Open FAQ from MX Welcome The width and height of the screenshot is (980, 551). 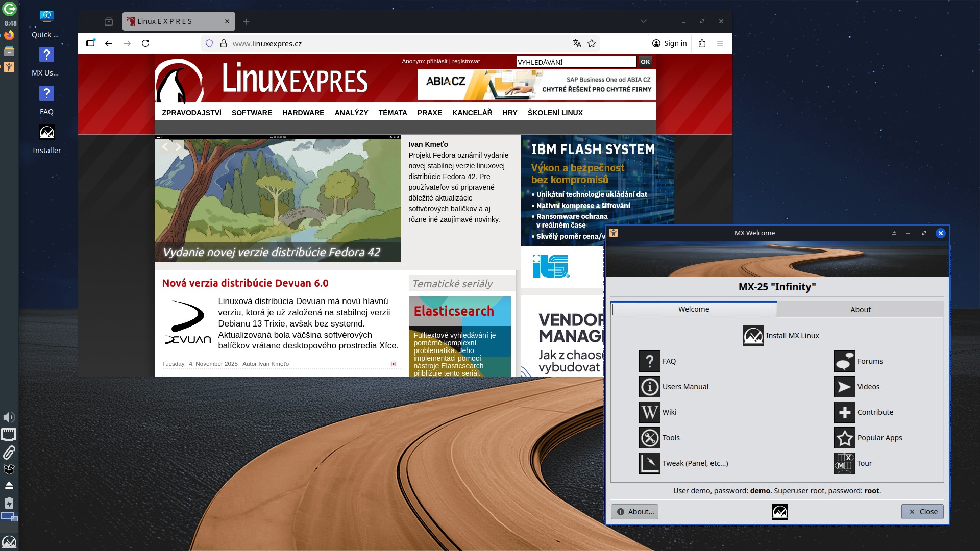tap(649, 361)
